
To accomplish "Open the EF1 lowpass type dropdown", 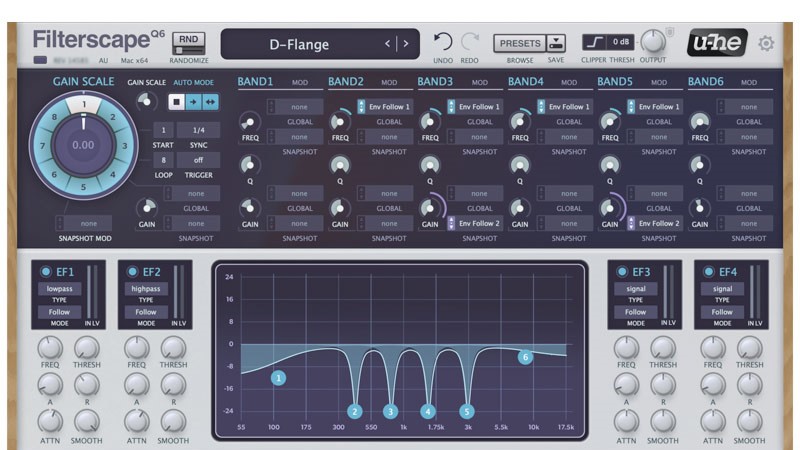I will (x=58, y=289).
